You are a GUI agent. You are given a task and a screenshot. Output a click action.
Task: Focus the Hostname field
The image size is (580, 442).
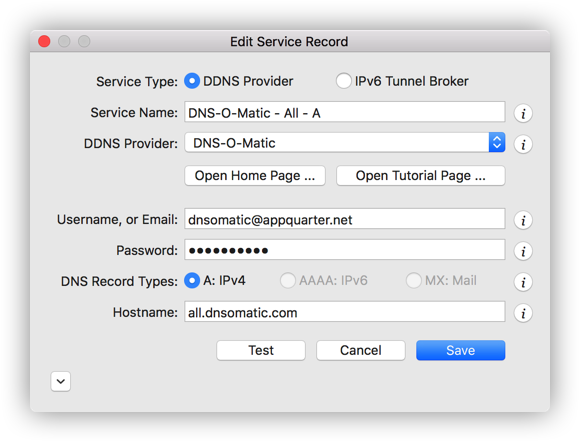(345, 312)
